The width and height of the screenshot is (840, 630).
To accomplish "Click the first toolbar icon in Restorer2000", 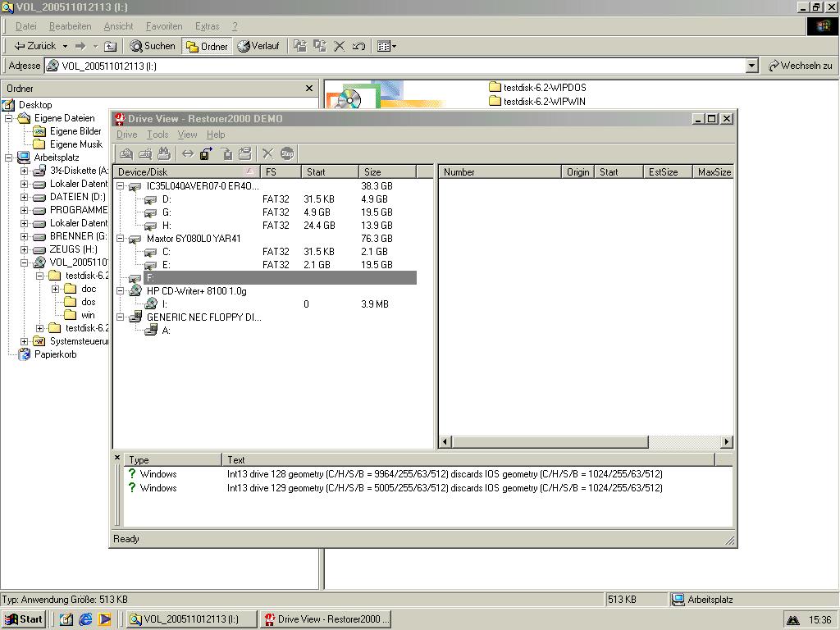I will click(126, 153).
